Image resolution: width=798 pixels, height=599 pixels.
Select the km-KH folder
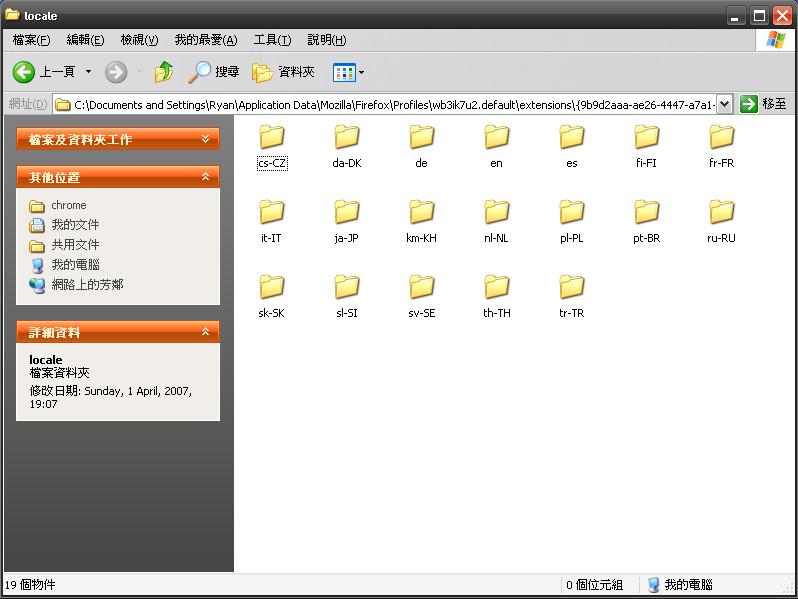[421, 212]
